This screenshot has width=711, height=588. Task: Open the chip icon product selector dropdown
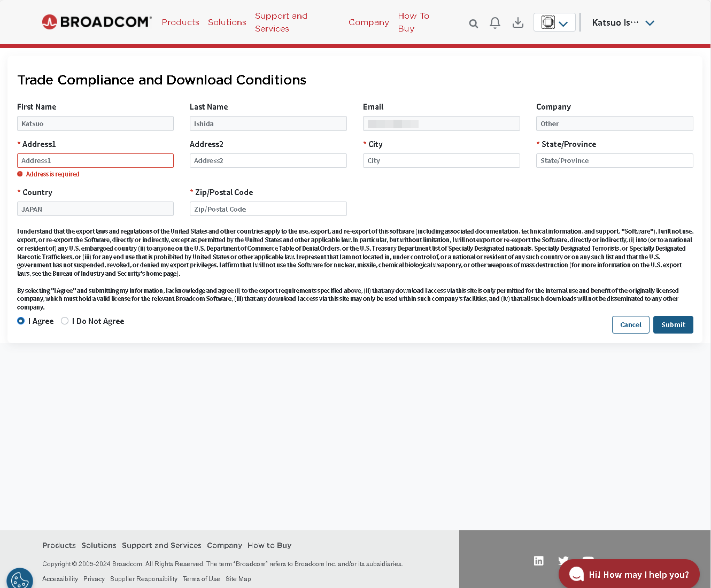point(554,22)
